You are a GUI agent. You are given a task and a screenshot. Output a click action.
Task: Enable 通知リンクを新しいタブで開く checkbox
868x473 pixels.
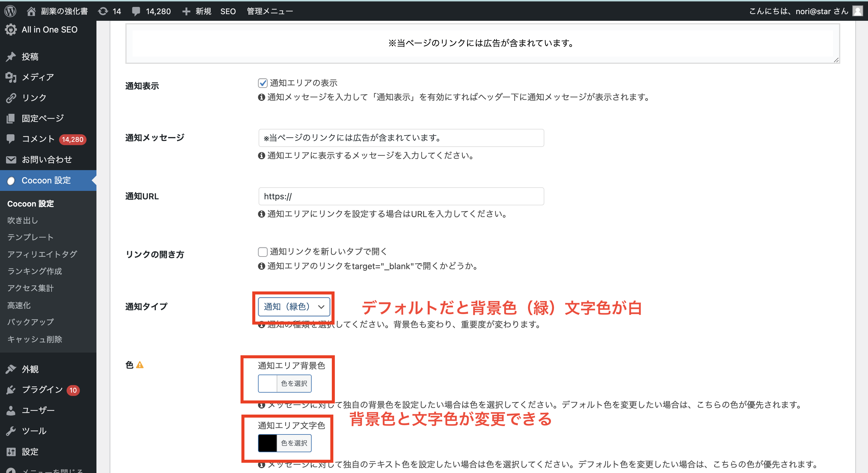263,251
